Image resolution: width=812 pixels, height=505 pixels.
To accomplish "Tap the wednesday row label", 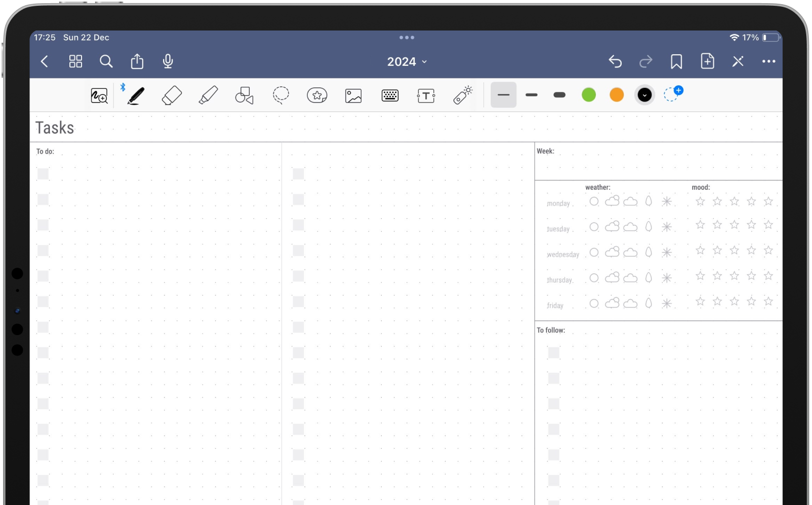I will (x=563, y=255).
